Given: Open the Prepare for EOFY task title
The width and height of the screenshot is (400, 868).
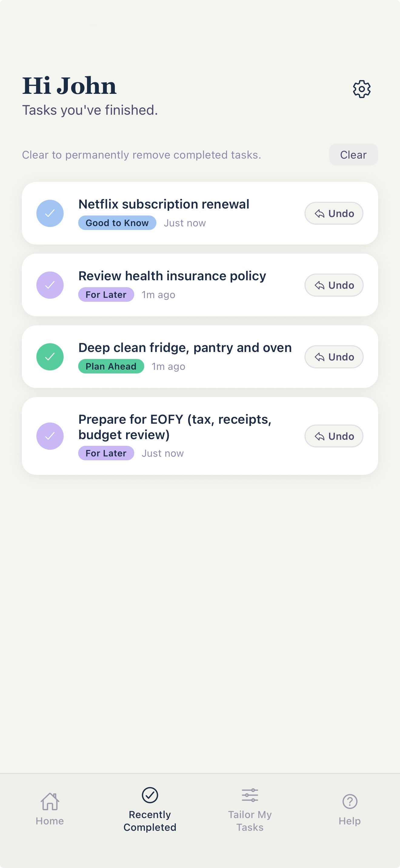Looking at the screenshot, I should (x=175, y=427).
